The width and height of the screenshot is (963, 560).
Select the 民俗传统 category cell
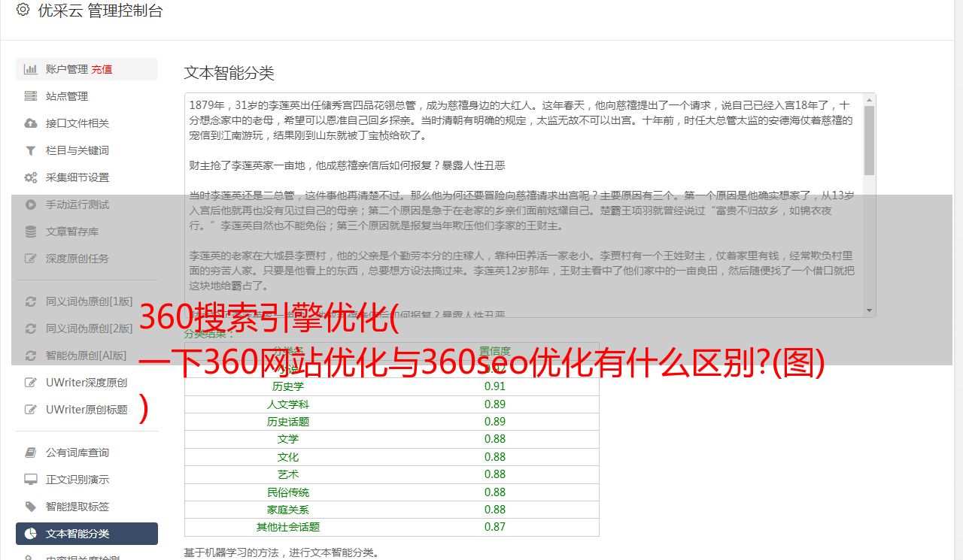tap(288, 492)
